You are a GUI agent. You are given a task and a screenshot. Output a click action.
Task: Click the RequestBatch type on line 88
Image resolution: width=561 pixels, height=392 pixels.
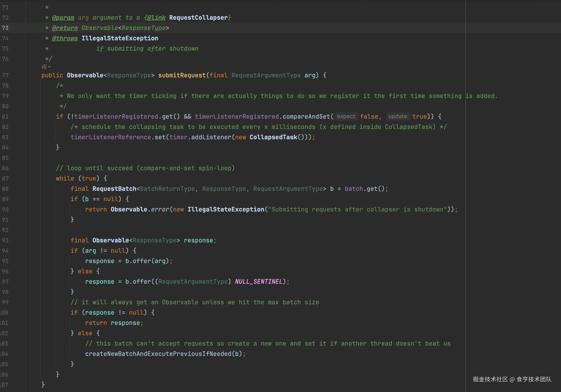click(114, 189)
